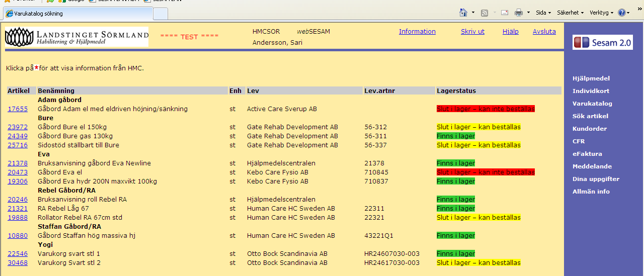Open article 20246

pyautogui.click(x=18, y=200)
